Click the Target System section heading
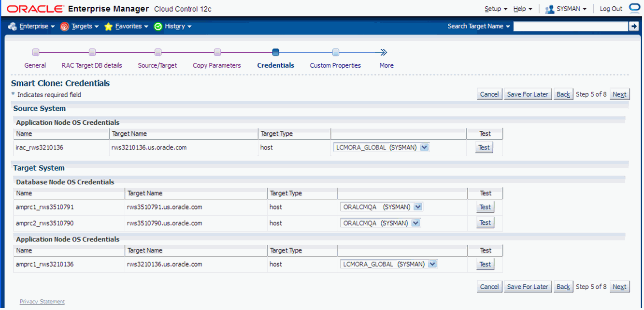The image size is (644, 310). pos(39,168)
